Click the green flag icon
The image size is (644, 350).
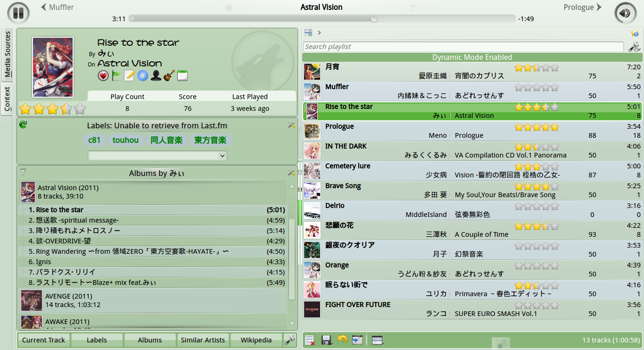[116, 75]
